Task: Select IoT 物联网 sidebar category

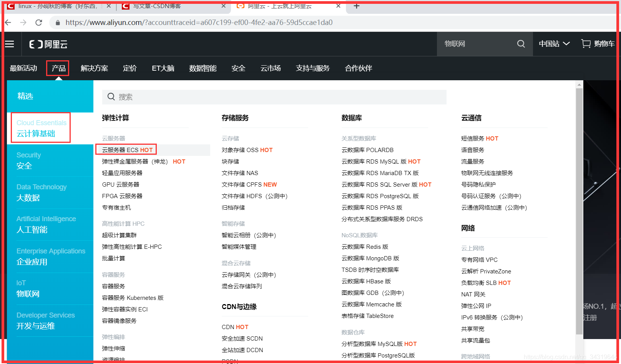Action: coord(50,288)
